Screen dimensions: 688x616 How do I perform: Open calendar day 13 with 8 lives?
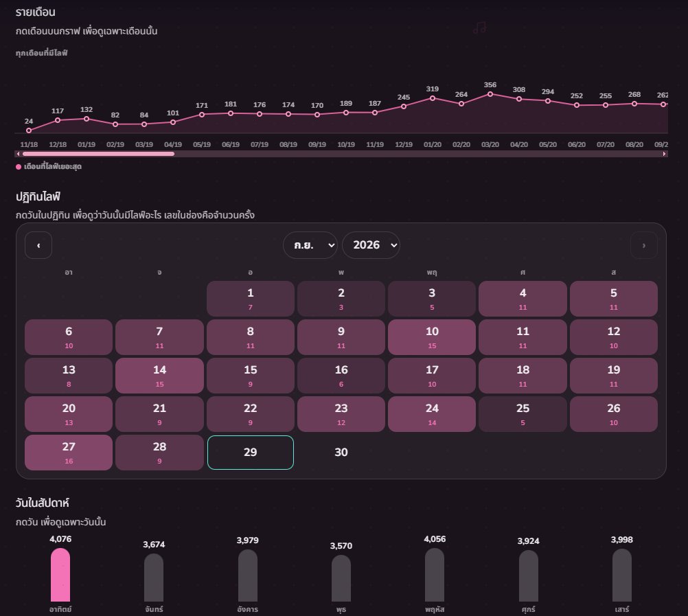69,376
